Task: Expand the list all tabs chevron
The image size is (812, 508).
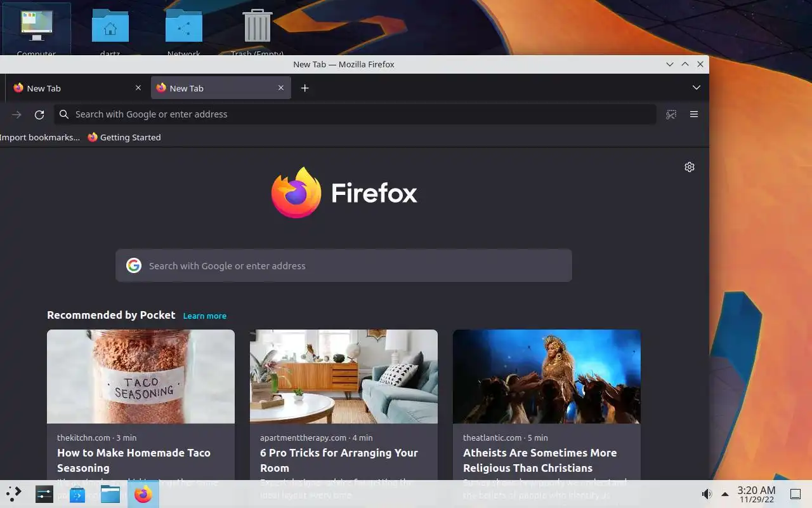Action: point(697,88)
